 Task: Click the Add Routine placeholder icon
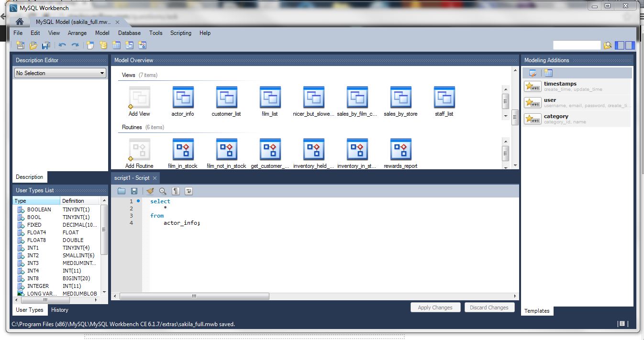(139, 150)
